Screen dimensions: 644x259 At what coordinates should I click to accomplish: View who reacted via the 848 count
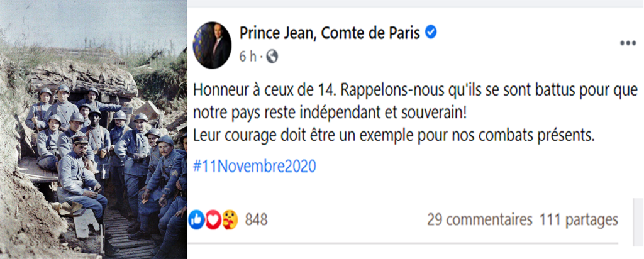[x=256, y=219]
